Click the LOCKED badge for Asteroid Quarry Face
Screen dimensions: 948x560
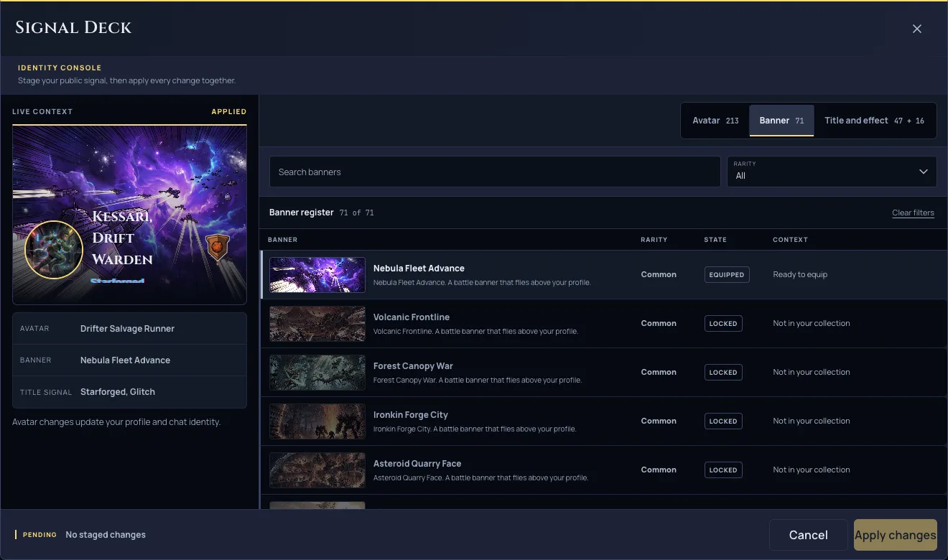tap(723, 470)
